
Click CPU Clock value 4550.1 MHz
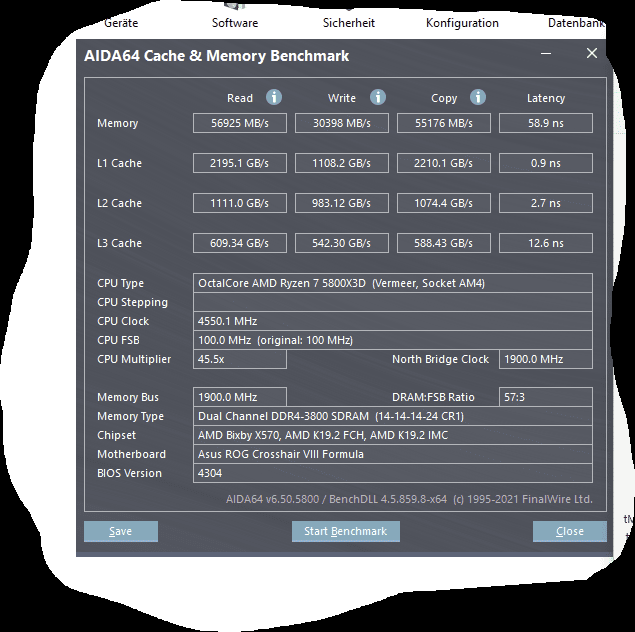393,321
